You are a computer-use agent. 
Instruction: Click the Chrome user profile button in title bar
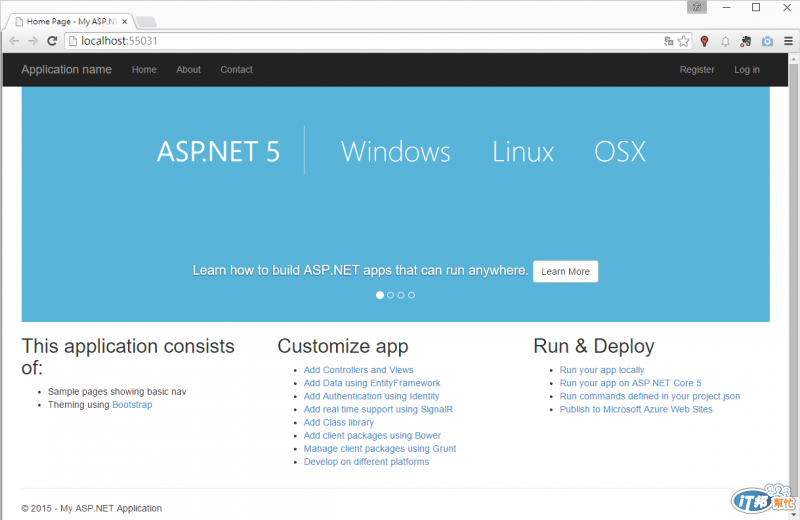click(x=697, y=7)
